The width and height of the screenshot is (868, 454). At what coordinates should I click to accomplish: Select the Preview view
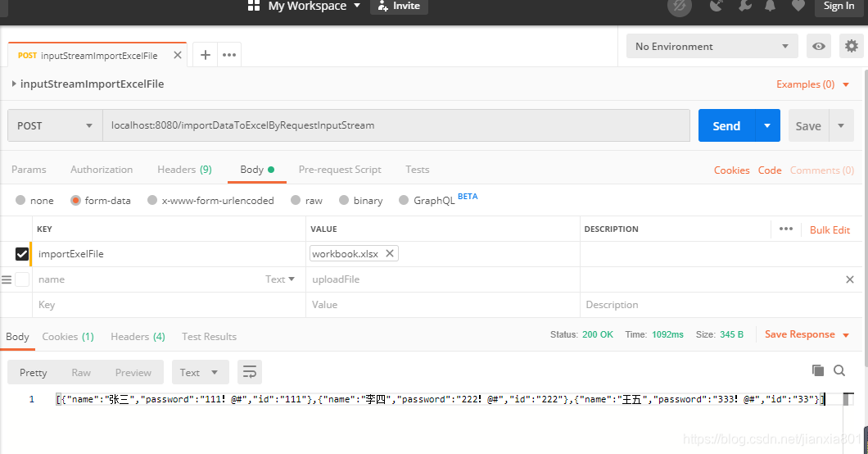click(133, 373)
